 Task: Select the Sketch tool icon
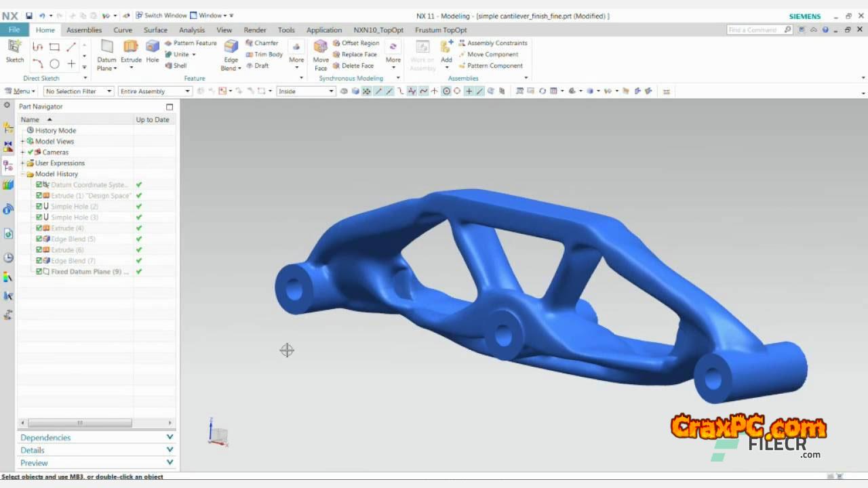click(x=14, y=47)
